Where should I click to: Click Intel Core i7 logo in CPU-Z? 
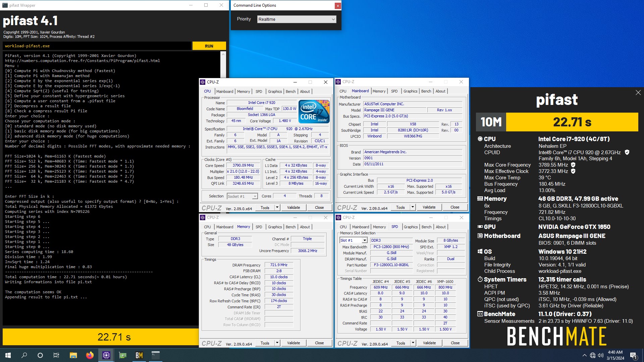click(314, 112)
